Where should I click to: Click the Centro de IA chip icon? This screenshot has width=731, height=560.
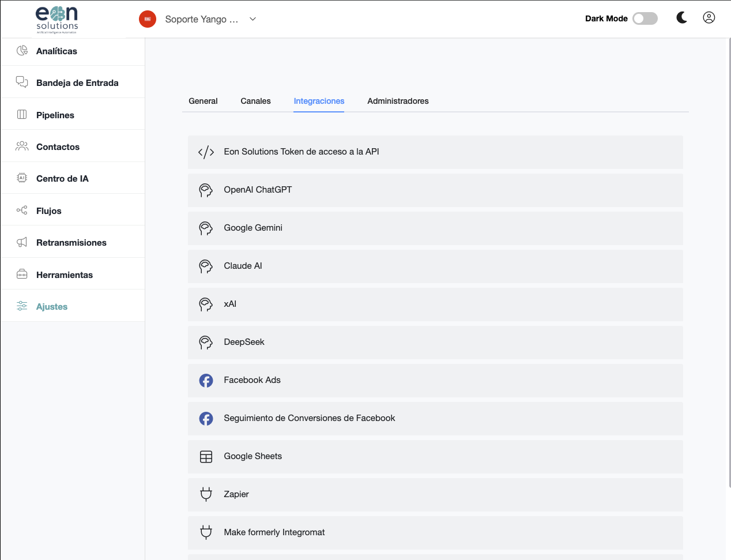[x=22, y=178]
